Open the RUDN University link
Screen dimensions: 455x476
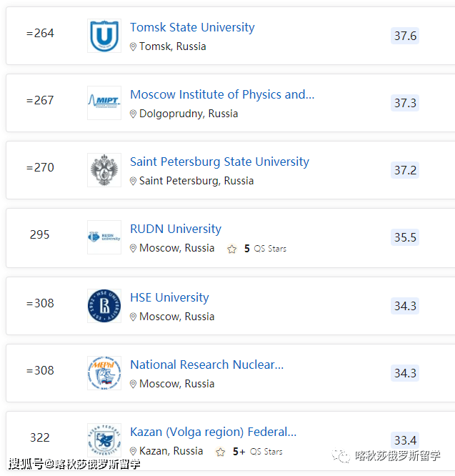(x=176, y=229)
